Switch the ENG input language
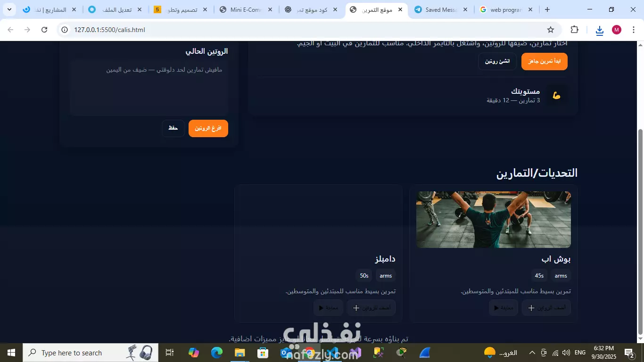This screenshot has height=362, width=644. (x=580, y=353)
